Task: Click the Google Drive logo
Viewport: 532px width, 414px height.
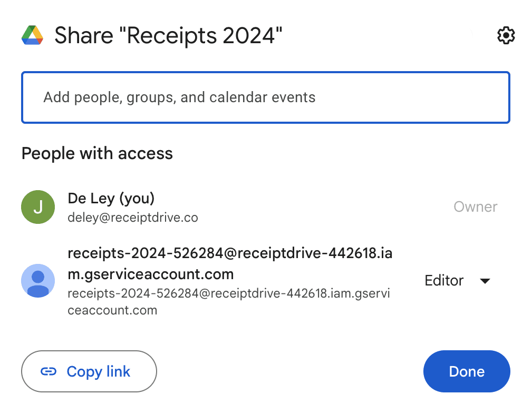Action: (33, 36)
